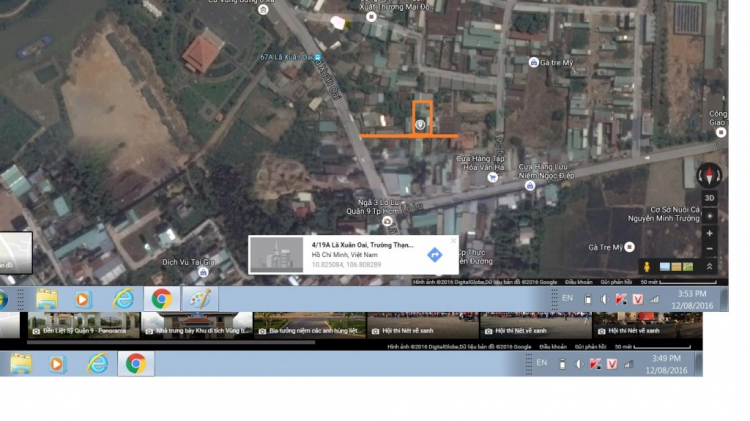The height and width of the screenshot is (421, 750).
Task: Click battery icon in upper system tray
Action: 588,299
